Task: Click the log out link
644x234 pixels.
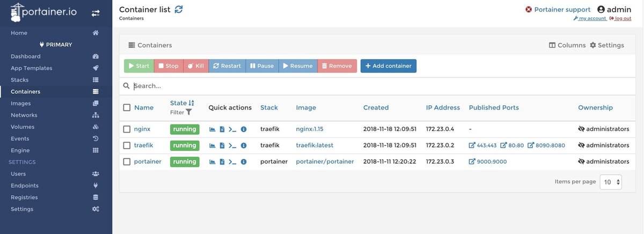Action: click(x=620, y=18)
